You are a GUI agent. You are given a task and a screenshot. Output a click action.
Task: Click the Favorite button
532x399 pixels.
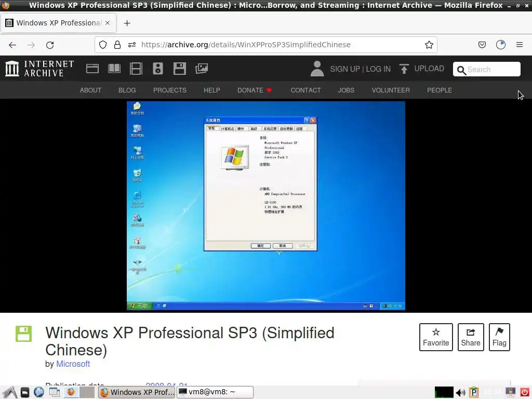(x=436, y=337)
